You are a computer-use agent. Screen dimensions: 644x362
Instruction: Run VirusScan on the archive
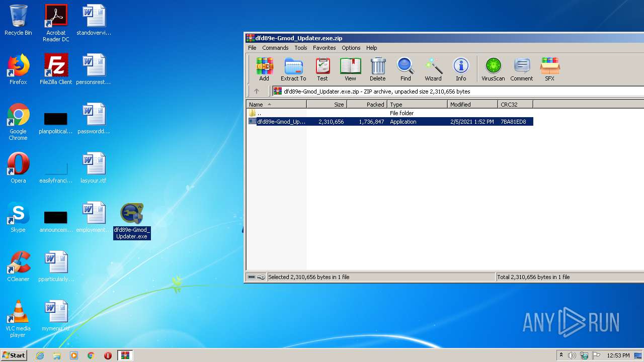[493, 69]
